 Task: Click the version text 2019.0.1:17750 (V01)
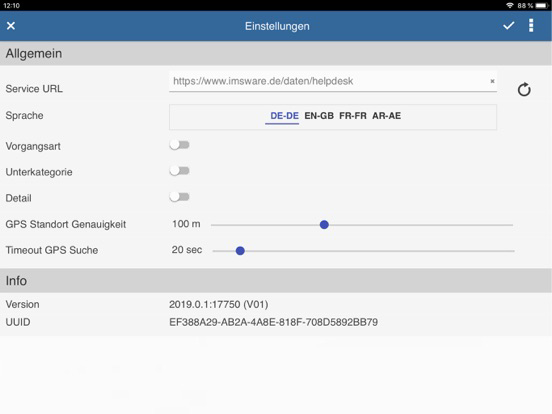pyautogui.click(x=219, y=305)
